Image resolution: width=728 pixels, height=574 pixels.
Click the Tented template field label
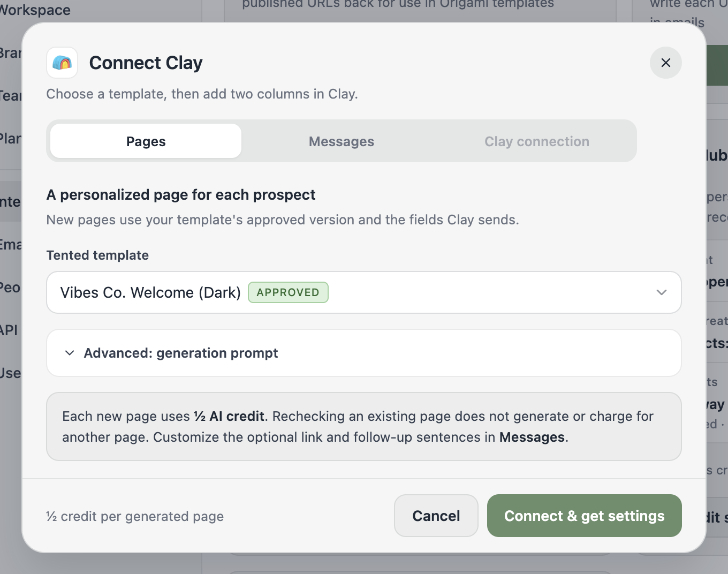[97, 255]
